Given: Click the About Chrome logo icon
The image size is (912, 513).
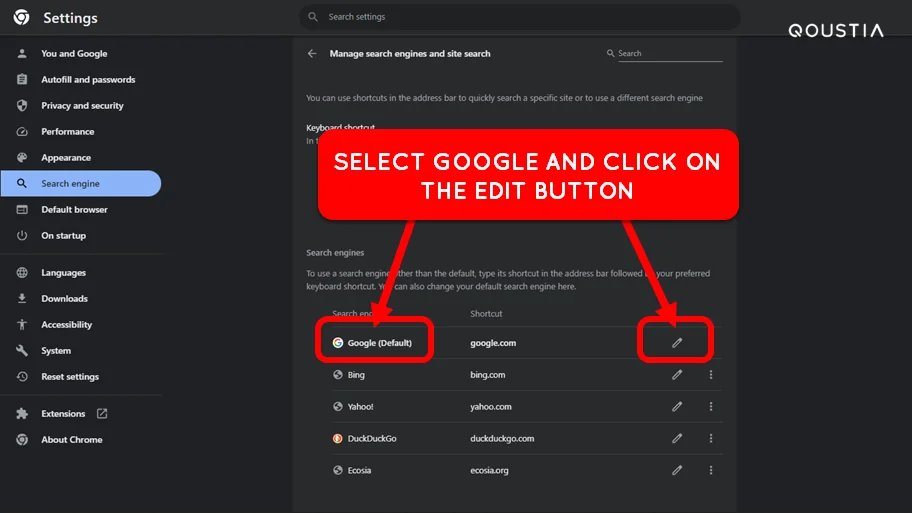Looking at the screenshot, I should coord(22,440).
